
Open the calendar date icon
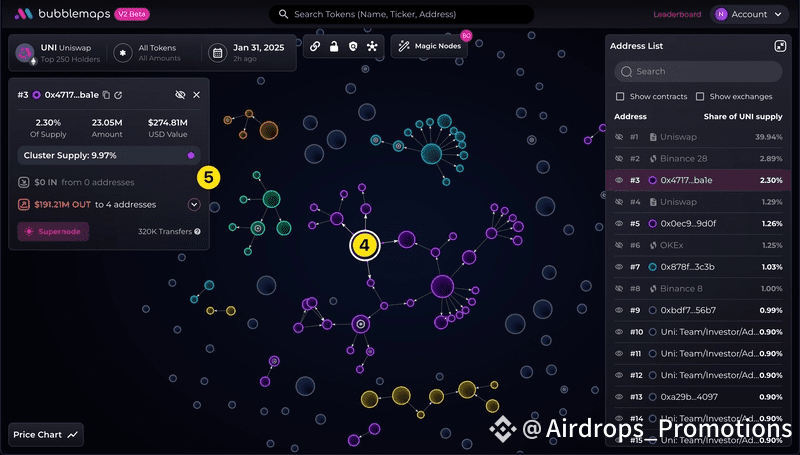pyautogui.click(x=217, y=53)
